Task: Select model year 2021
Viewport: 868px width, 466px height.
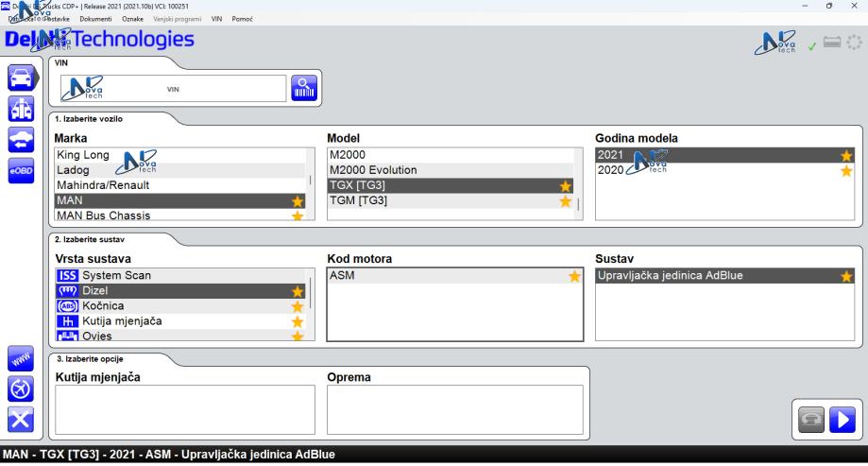Action: coord(724,155)
